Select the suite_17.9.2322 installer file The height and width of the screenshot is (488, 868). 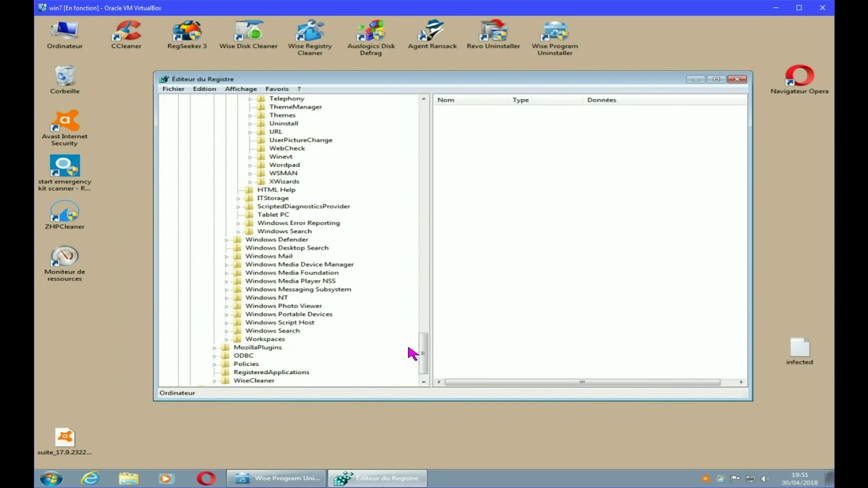(x=64, y=441)
